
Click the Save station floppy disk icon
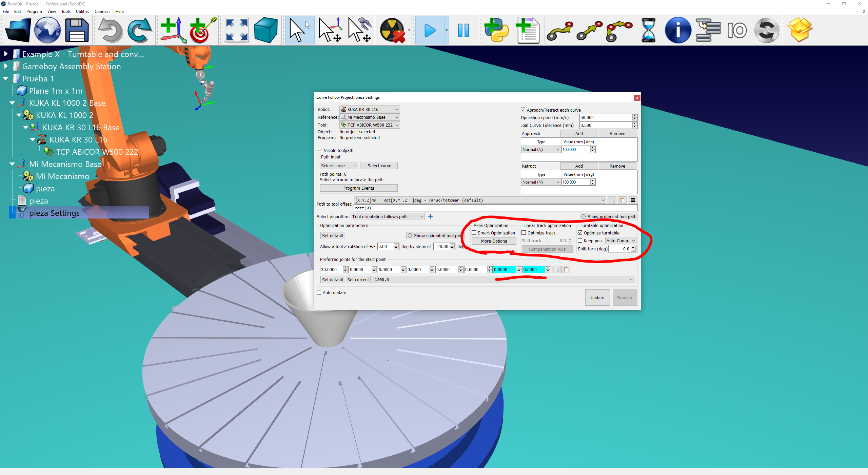coord(77,31)
